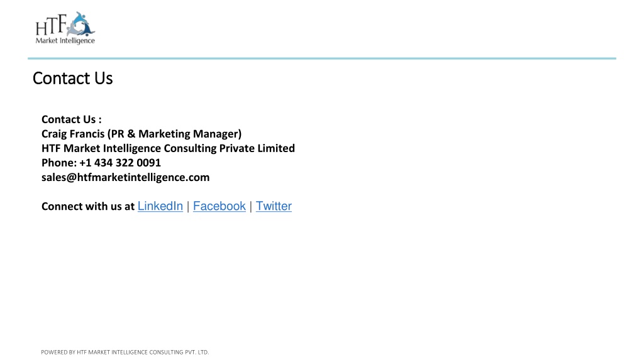Click the '(PR & Marketing Manager)' title text

click(x=175, y=134)
